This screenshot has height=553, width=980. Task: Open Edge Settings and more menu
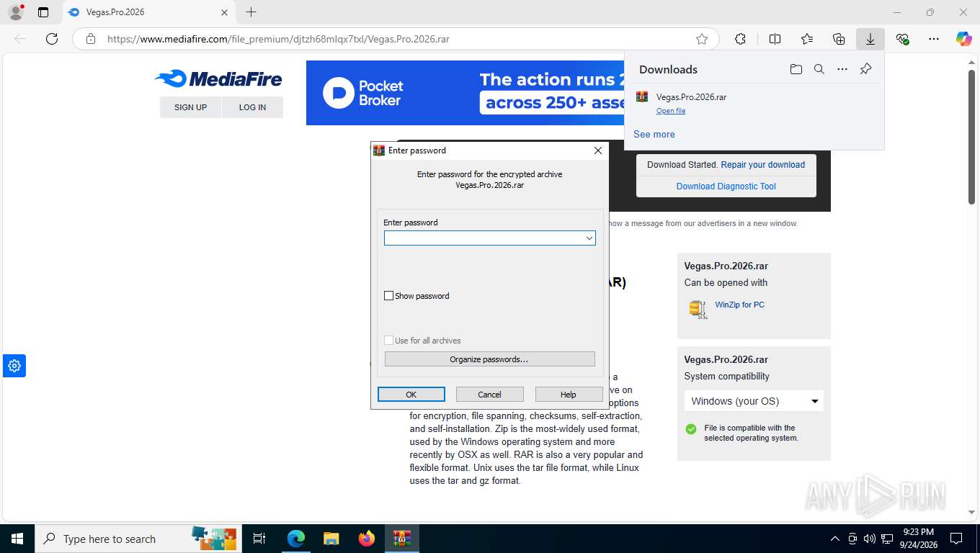pos(934,39)
